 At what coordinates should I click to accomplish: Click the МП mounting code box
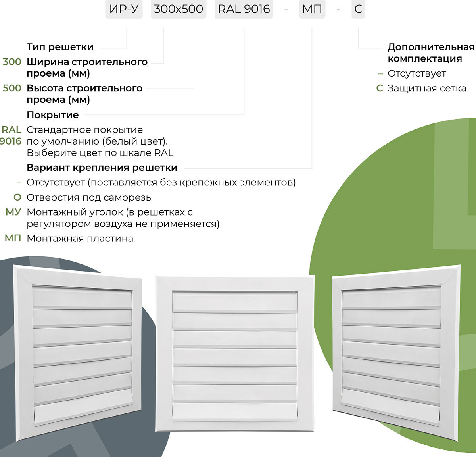click(312, 9)
